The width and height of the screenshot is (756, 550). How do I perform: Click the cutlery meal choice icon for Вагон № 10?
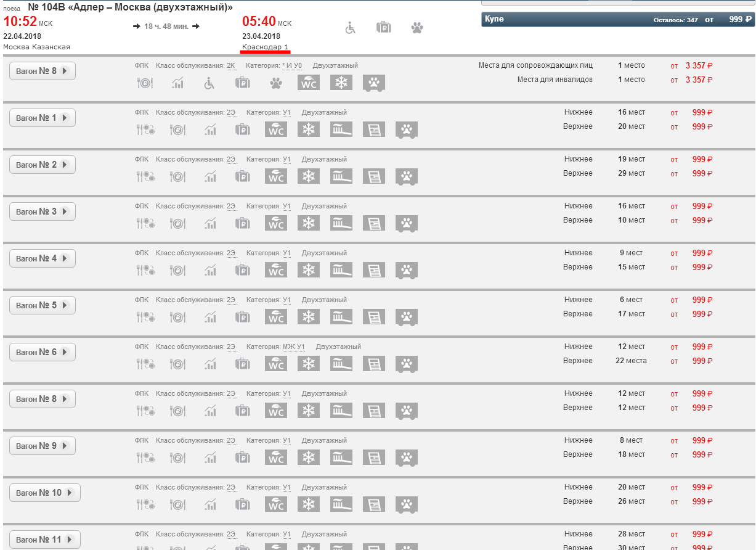coord(145,504)
